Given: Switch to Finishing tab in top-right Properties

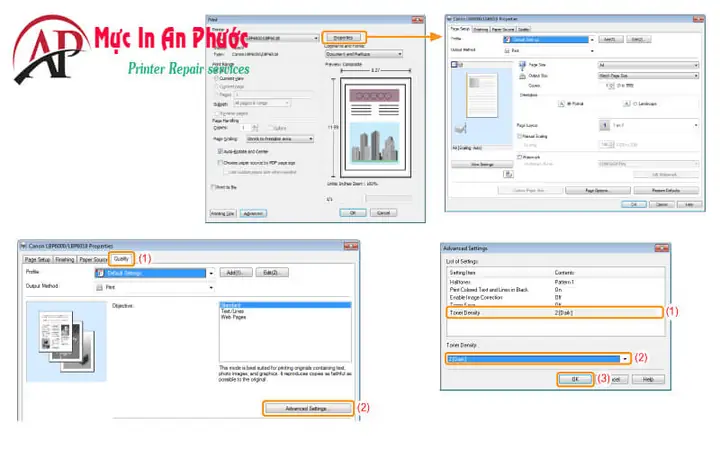Looking at the screenshot, I should click(x=481, y=29).
